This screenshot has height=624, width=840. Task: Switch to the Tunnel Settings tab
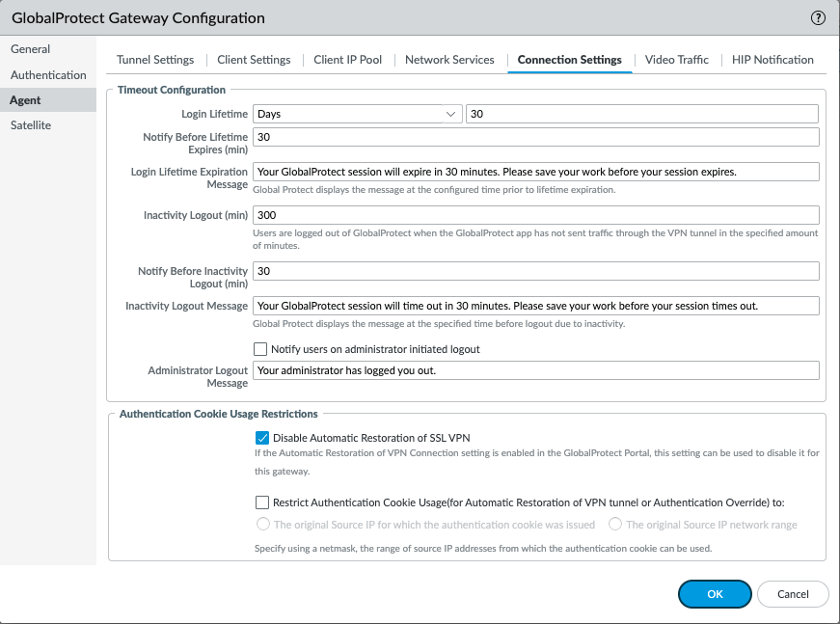click(155, 59)
